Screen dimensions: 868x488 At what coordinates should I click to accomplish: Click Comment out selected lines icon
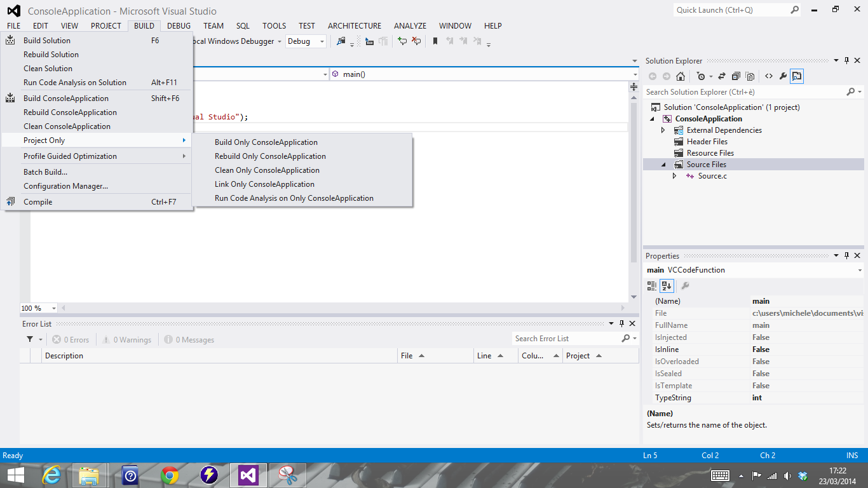click(x=402, y=41)
